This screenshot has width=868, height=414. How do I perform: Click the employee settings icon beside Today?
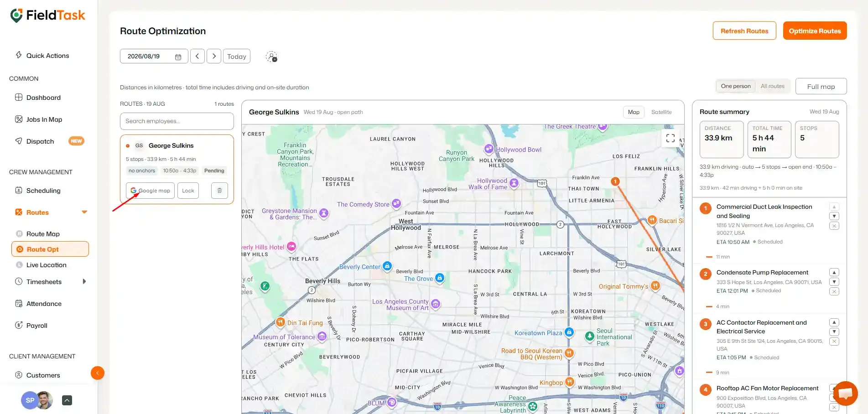click(x=271, y=57)
